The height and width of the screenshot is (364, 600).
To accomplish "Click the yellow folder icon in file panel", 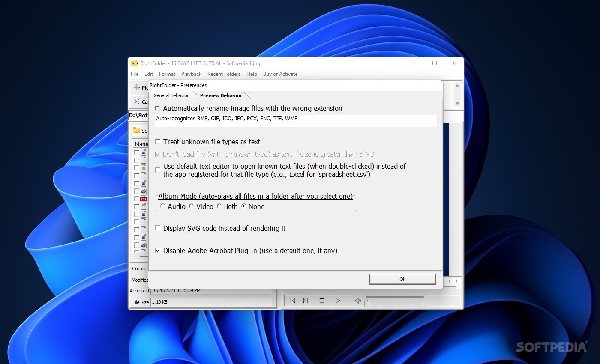I will (136, 130).
